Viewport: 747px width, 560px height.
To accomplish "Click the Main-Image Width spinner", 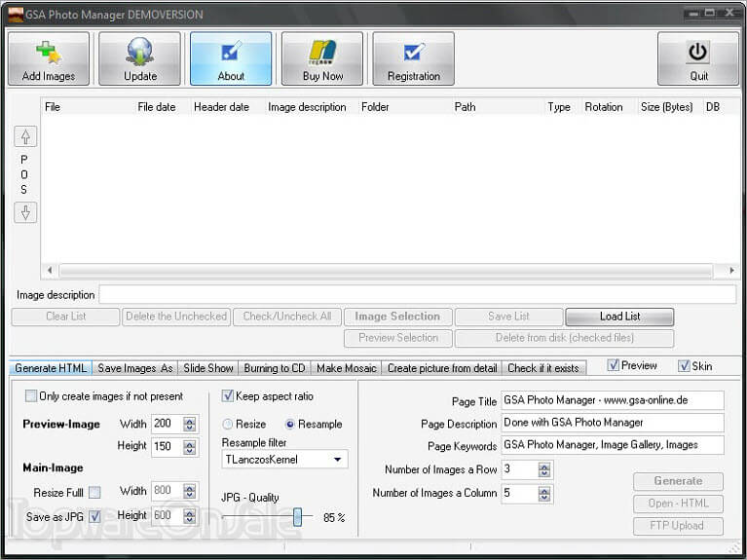I will pos(189,491).
